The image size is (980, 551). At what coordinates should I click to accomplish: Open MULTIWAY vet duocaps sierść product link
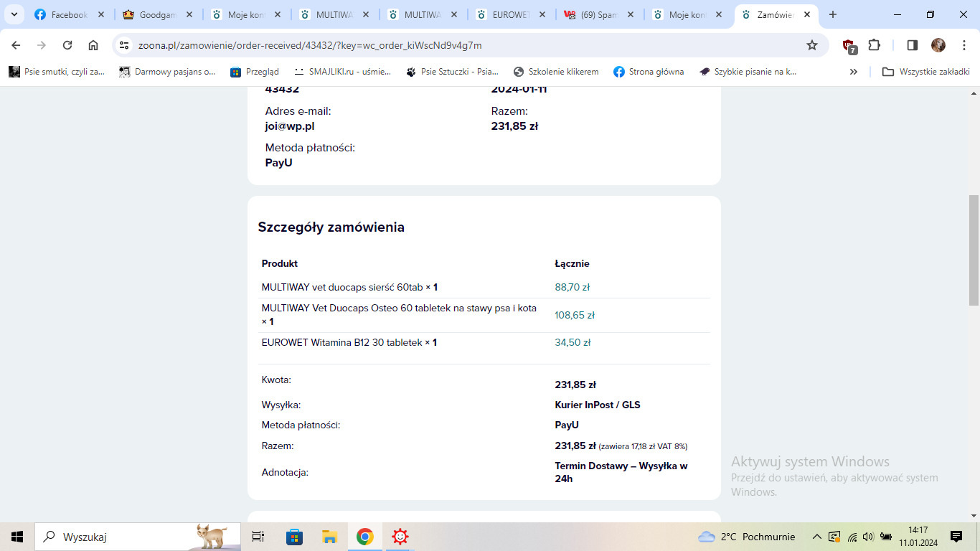(342, 287)
